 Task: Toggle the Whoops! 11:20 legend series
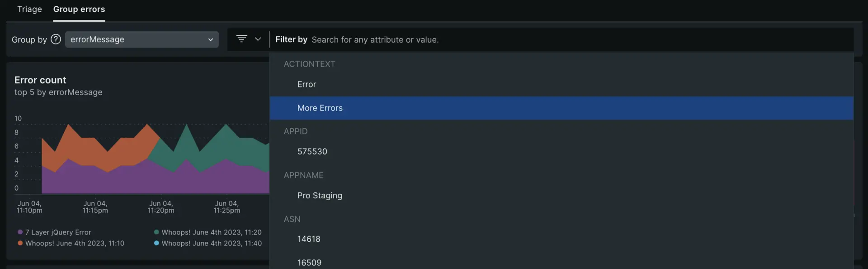click(212, 232)
